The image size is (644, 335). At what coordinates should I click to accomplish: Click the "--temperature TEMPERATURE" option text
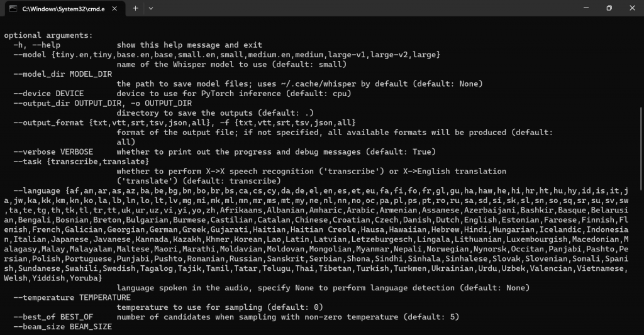point(72,298)
